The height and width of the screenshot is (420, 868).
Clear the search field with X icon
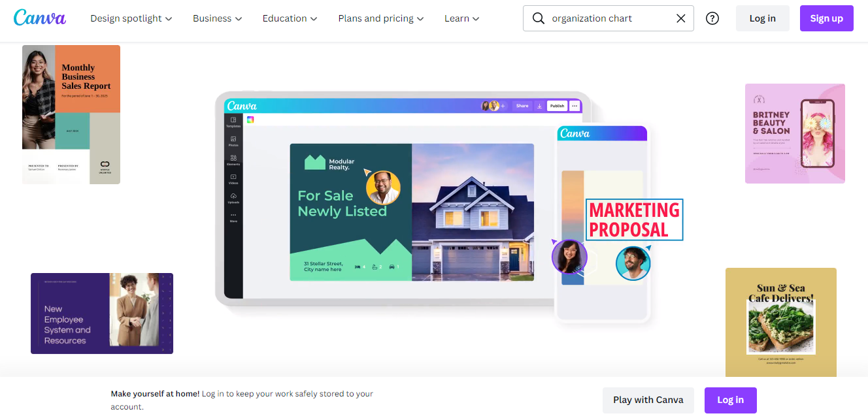tap(680, 18)
